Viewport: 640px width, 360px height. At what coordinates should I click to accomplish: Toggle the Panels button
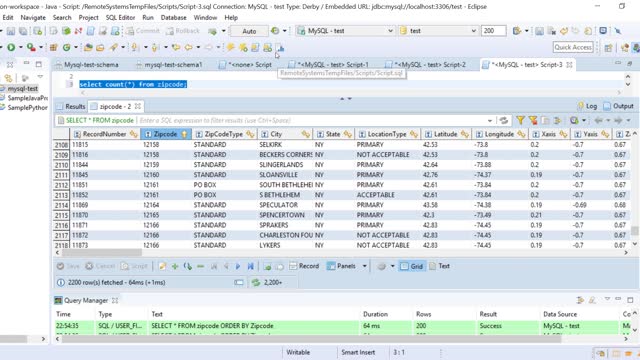click(342, 266)
